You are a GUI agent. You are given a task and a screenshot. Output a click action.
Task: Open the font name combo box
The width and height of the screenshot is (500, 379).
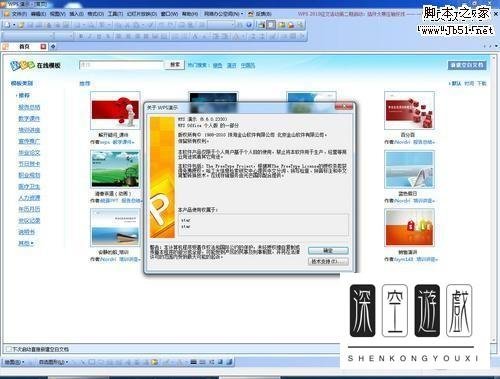(28, 36)
